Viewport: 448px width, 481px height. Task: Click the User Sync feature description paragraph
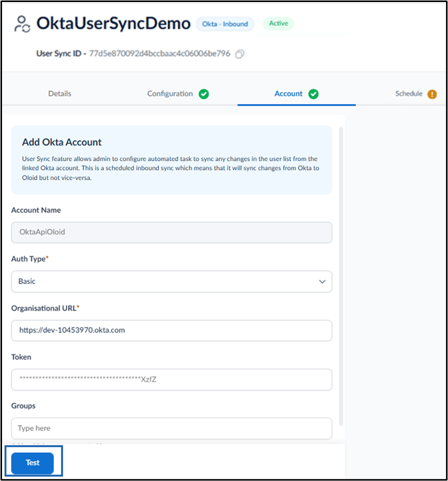click(x=171, y=168)
